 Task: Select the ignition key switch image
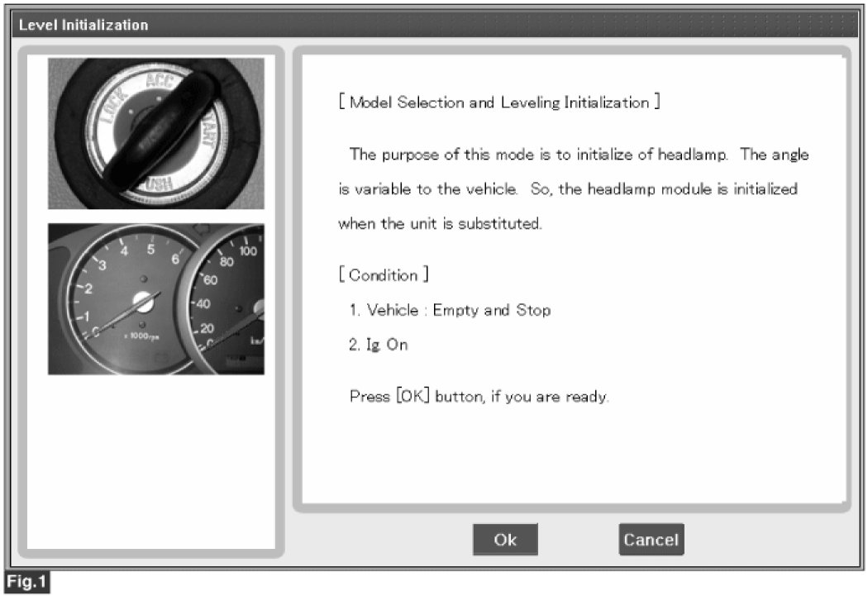156,133
